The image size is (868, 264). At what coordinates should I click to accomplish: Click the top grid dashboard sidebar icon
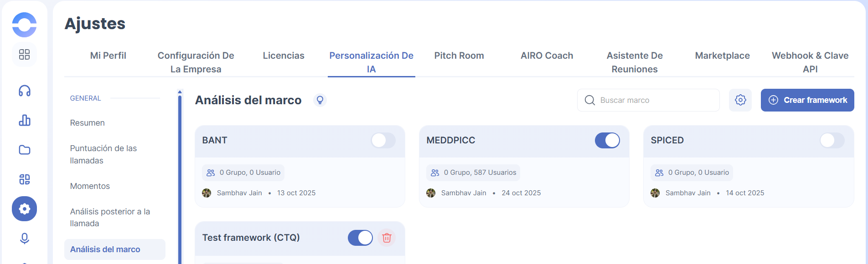25,55
